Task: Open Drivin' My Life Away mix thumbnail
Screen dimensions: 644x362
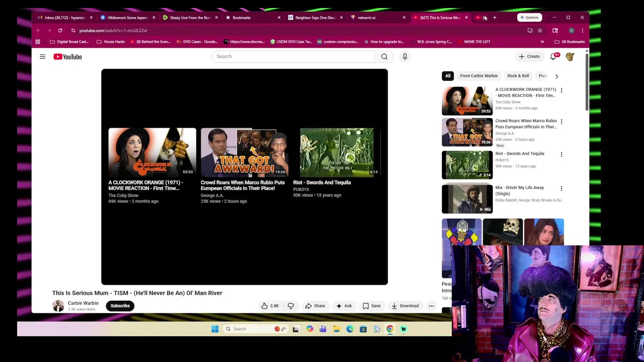Action: point(467,199)
